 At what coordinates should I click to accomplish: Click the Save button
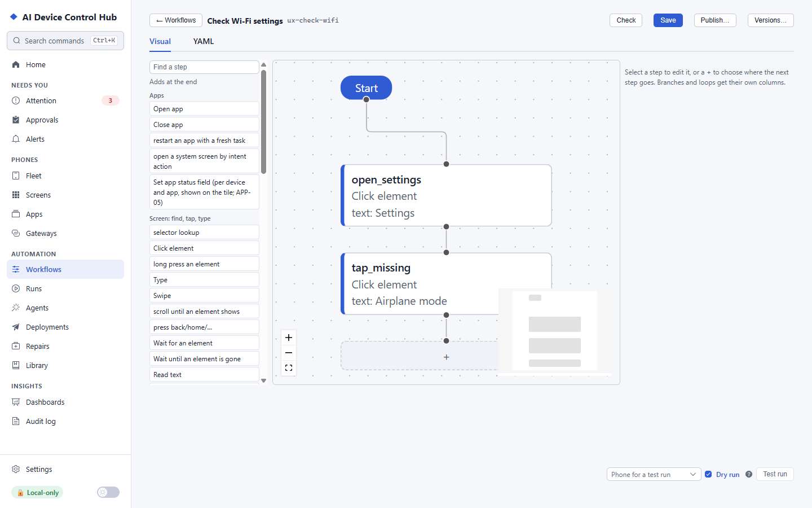pyautogui.click(x=668, y=20)
